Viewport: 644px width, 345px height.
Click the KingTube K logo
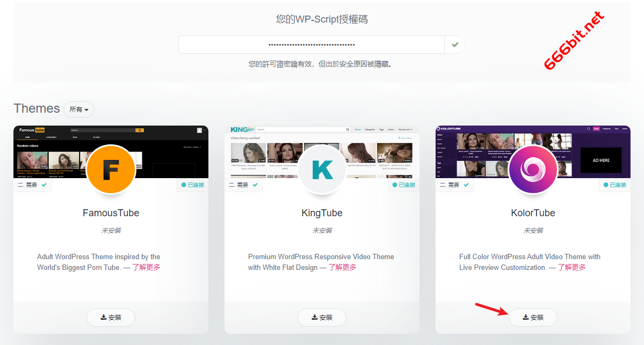pos(322,169)
